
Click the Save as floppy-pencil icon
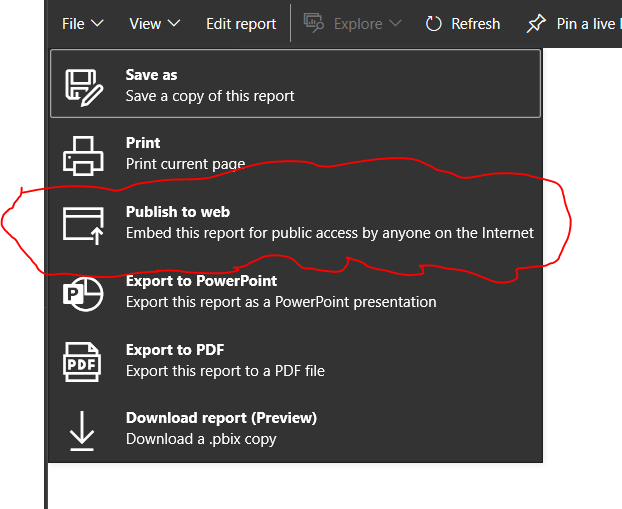[84, 88]
